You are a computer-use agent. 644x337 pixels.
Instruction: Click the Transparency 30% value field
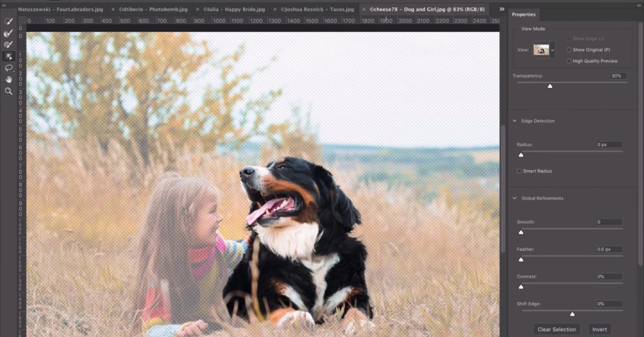(x=618, y=76)
